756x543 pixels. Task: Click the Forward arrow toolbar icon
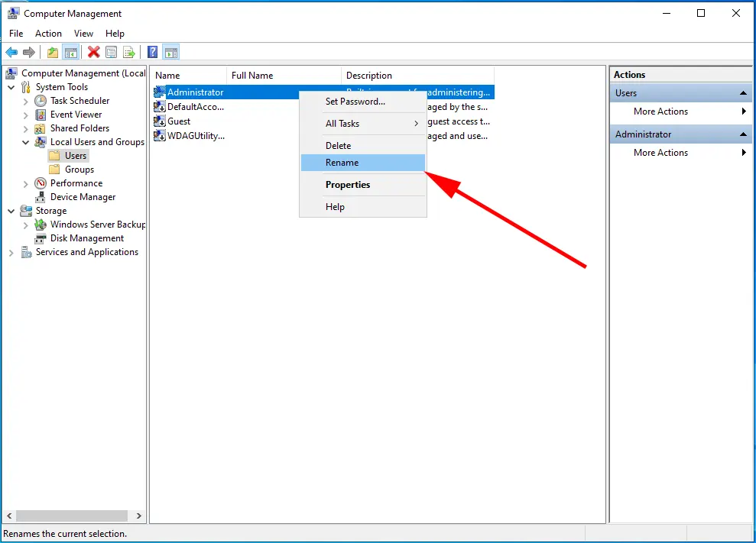(x=29, y=52)
